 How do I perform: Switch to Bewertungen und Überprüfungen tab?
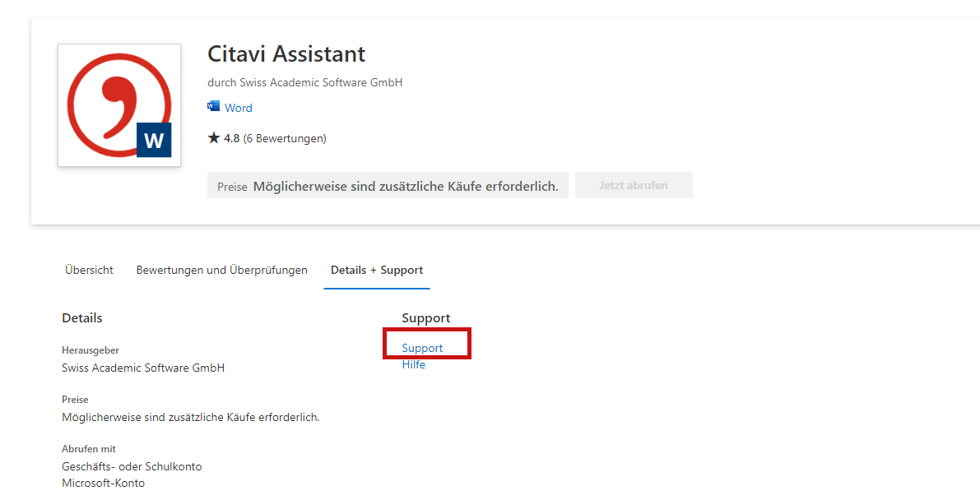click(x=222, y=270)
